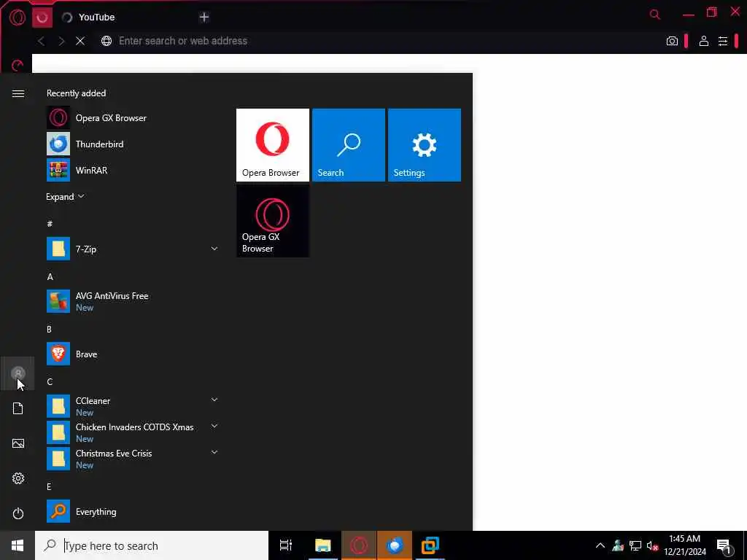
Task: Stop page loading with the X button
Action: click(80, 41)
